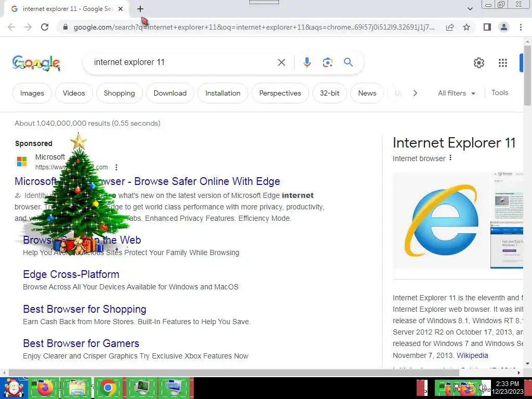Share this page using share icon
The width and height of the screenshot is (532, 399).
click(x=450, y=27)
